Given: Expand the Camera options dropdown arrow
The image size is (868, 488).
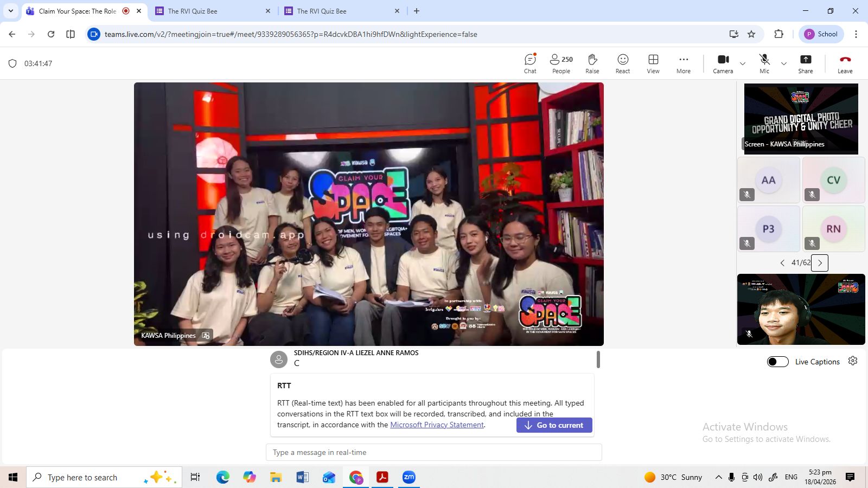Looking at the screenshot, I should tap(743, 63).
